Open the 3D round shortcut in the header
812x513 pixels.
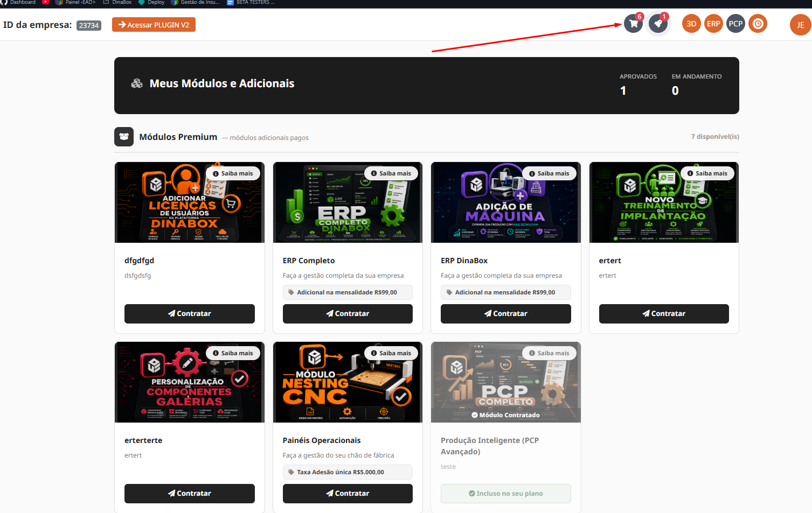tap(691, 24)
